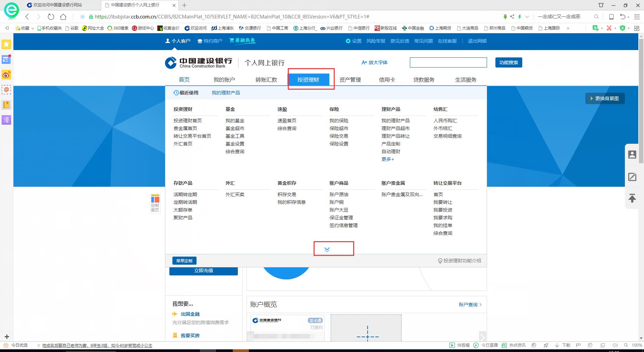Open browser main menu hamburger icon

[x=637, y=16]
